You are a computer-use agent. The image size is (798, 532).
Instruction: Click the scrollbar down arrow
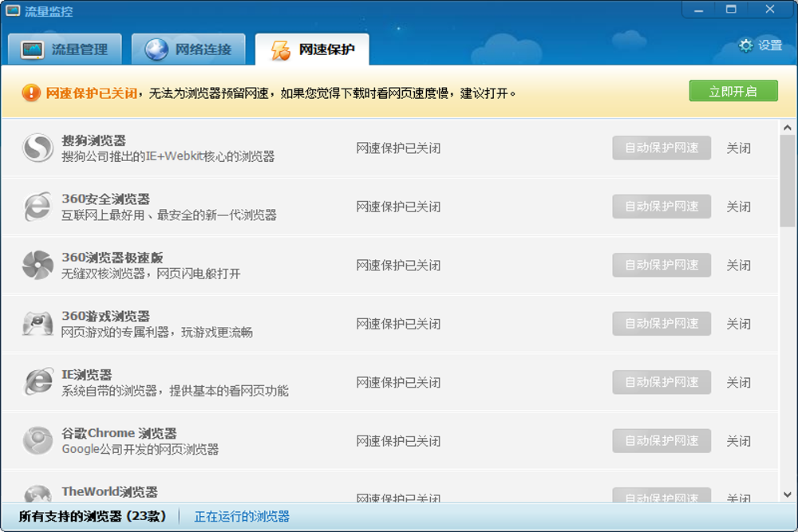pyautogui.click(x=788, y=495)
